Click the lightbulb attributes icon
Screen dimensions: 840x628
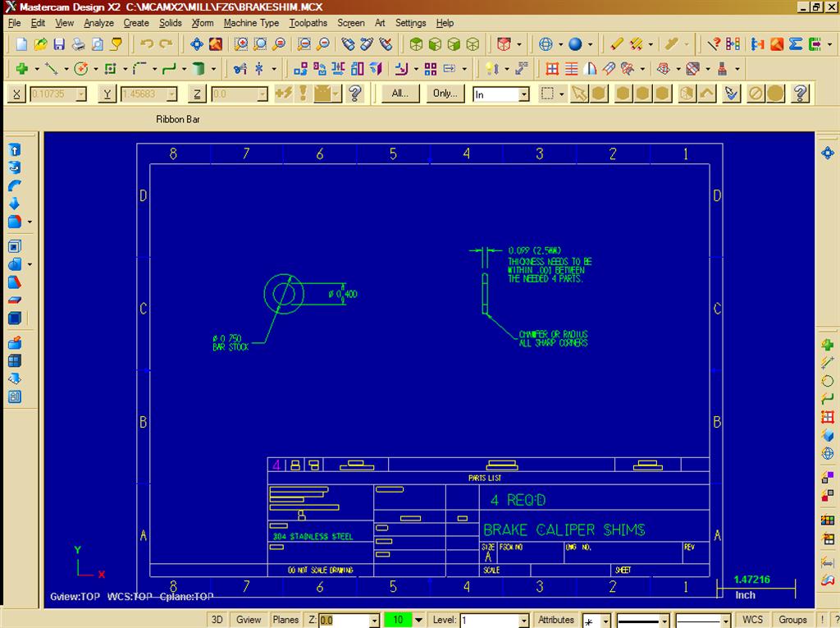point(492,69)
